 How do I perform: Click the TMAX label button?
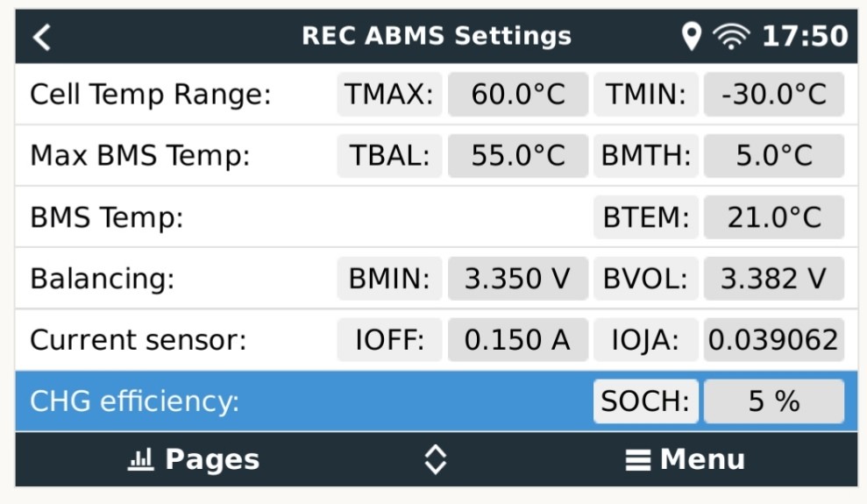click(389, 94)
